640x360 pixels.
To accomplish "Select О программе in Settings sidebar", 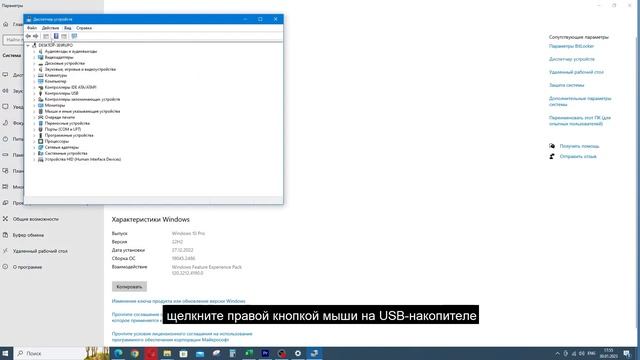I will pyautogui.click(x=27, y=267).
